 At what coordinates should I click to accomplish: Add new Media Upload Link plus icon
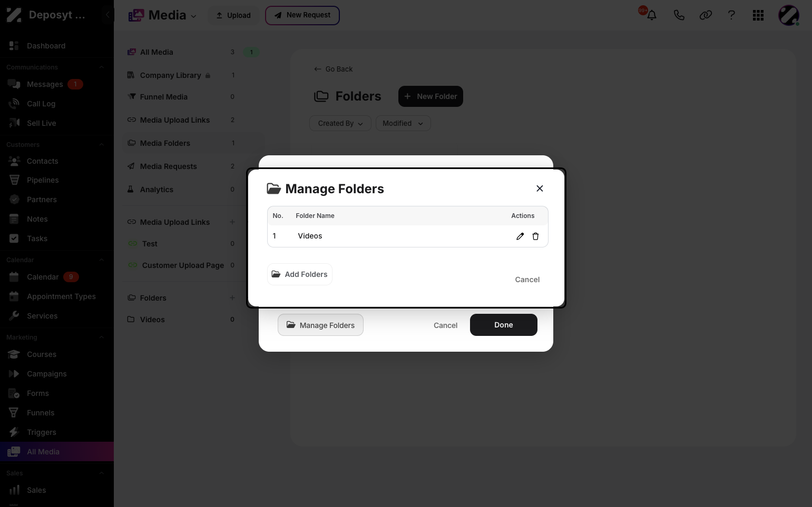[x=232, y=222]
